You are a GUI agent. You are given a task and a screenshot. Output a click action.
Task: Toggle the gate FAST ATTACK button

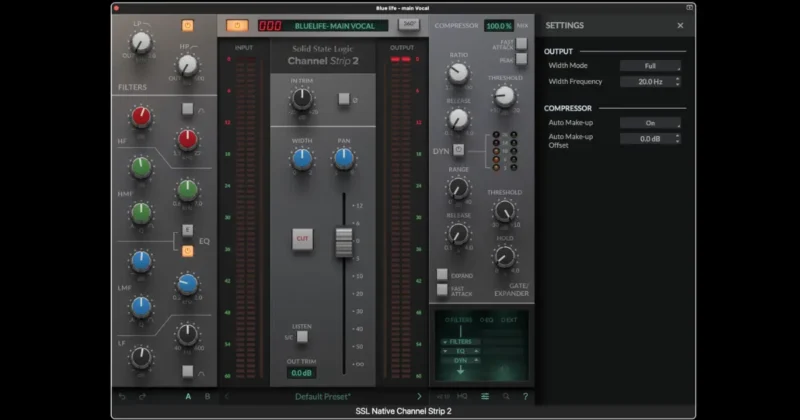(x=442, y=290)
